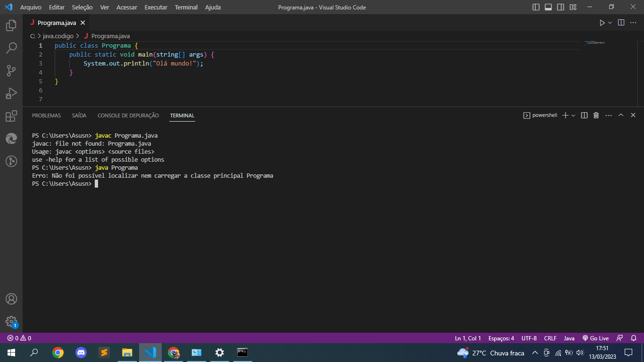Change line ending via CRLF item
The image size is (644, 362).
click(x=550, y=338)
